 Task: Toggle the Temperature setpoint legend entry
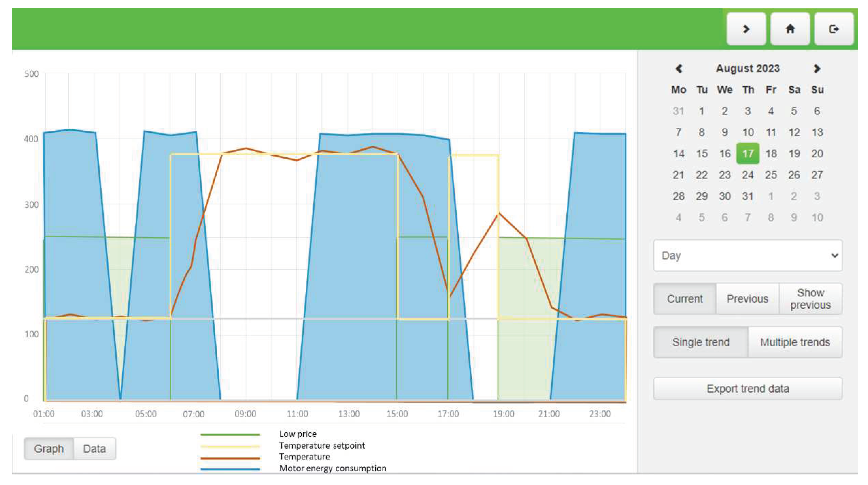pos(322,446)
